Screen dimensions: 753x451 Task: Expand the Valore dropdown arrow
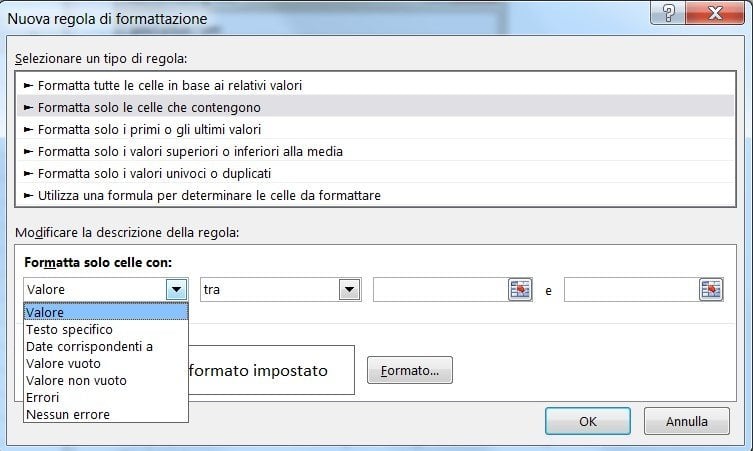(x=176, y=290)
